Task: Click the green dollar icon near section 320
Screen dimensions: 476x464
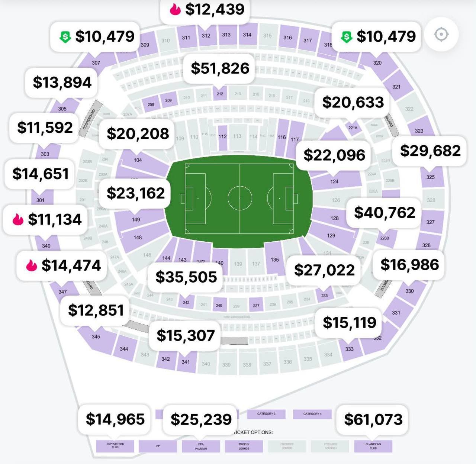Action: click(x=347, y=36)
